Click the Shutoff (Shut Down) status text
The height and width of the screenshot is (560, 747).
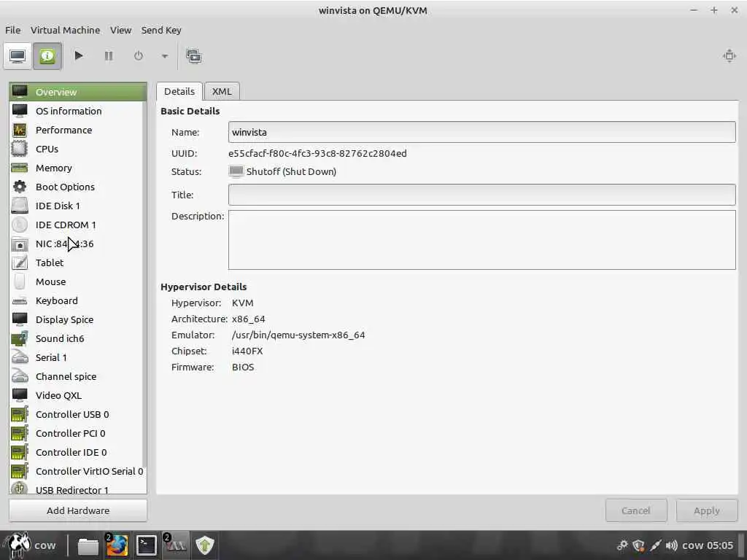pos(291,171)
